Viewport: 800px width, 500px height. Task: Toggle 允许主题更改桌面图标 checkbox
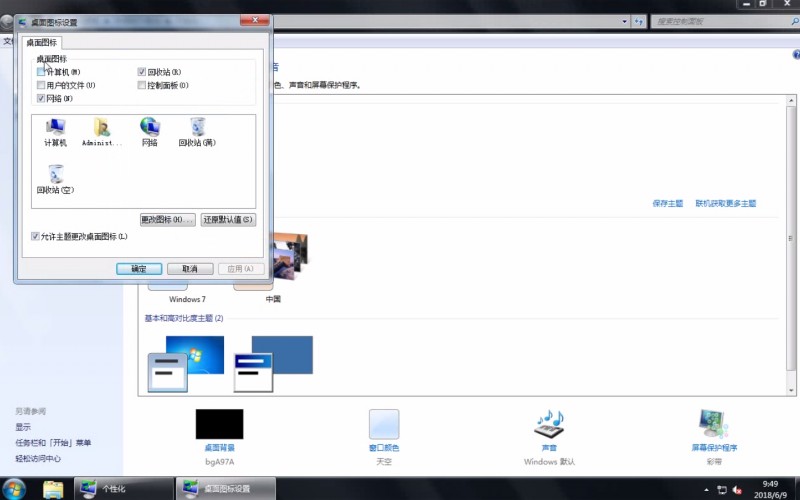(x=35, y=236)
